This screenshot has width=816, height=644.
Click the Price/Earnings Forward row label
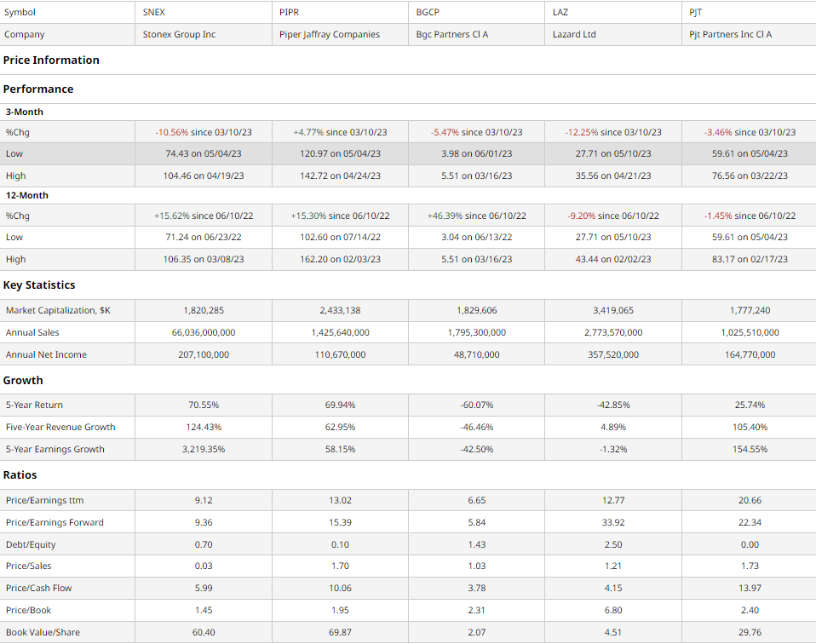(55, 522)
